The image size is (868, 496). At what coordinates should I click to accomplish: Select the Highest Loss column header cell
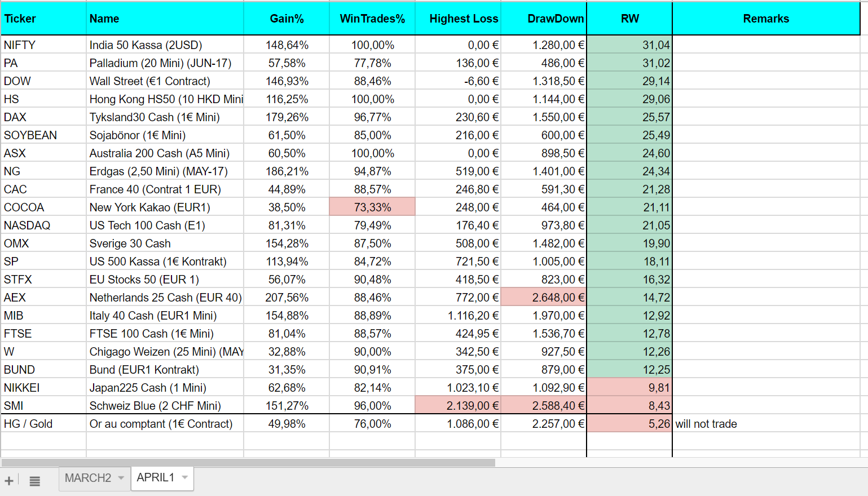tap(458, 19)
